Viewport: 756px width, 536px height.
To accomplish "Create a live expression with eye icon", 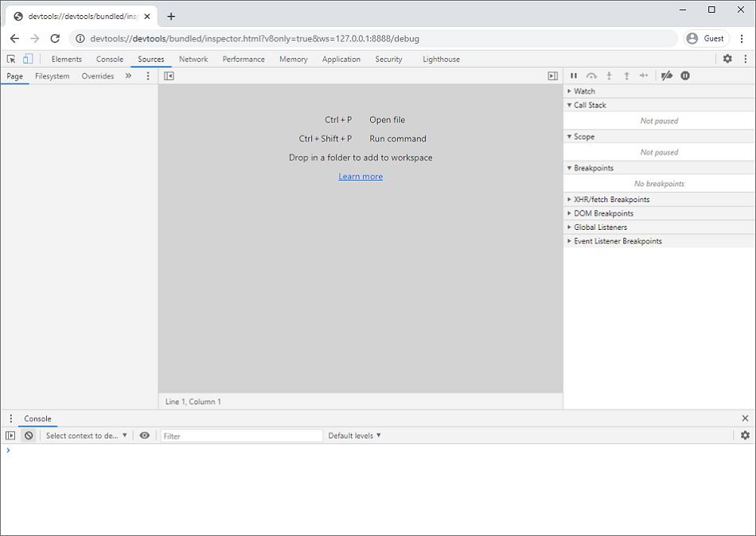I will [145, 436].
